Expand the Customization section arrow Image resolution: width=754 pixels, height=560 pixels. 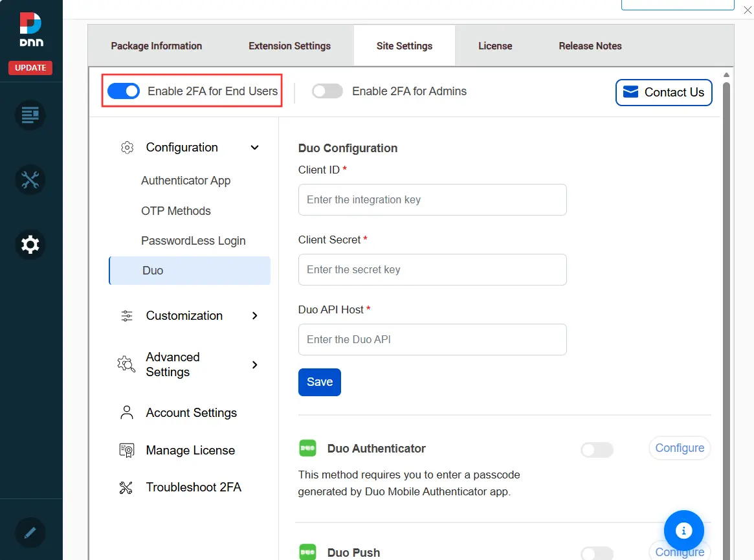[x=255, y=315]
